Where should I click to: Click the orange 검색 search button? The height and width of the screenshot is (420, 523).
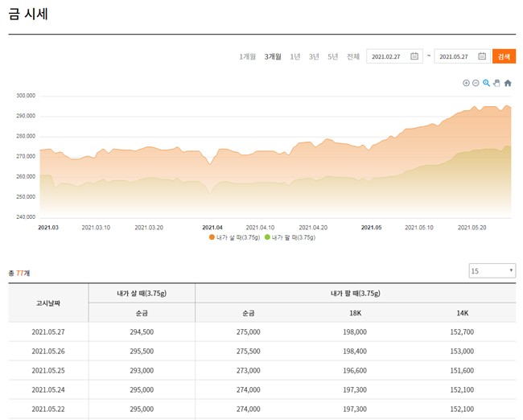coord(504,56)
